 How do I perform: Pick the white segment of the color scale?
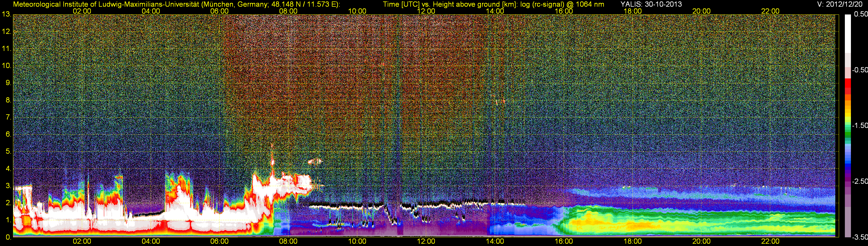(848, 34)
